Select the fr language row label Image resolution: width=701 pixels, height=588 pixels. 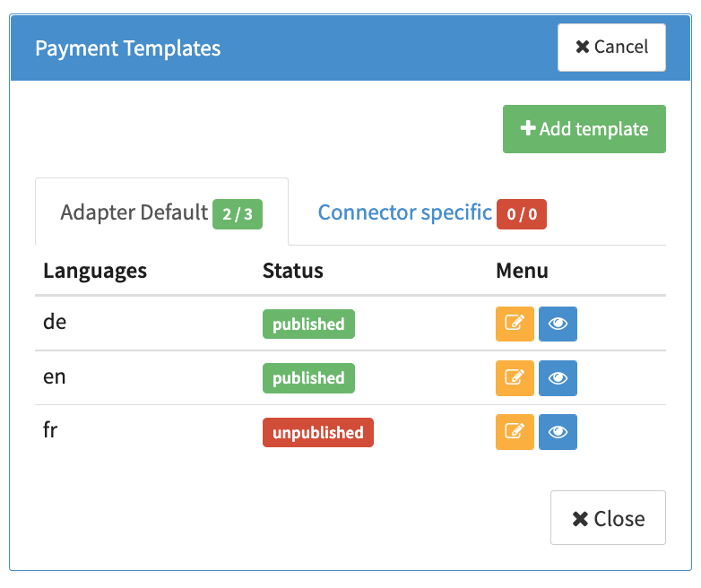coord(51,430)
